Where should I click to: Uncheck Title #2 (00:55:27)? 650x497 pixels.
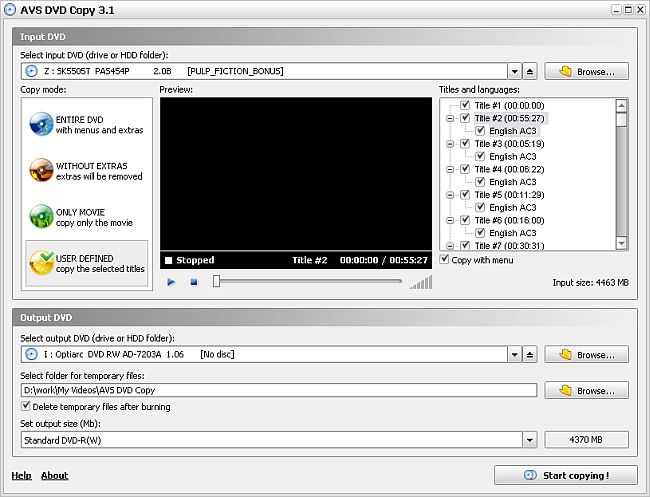pos(465,118)
